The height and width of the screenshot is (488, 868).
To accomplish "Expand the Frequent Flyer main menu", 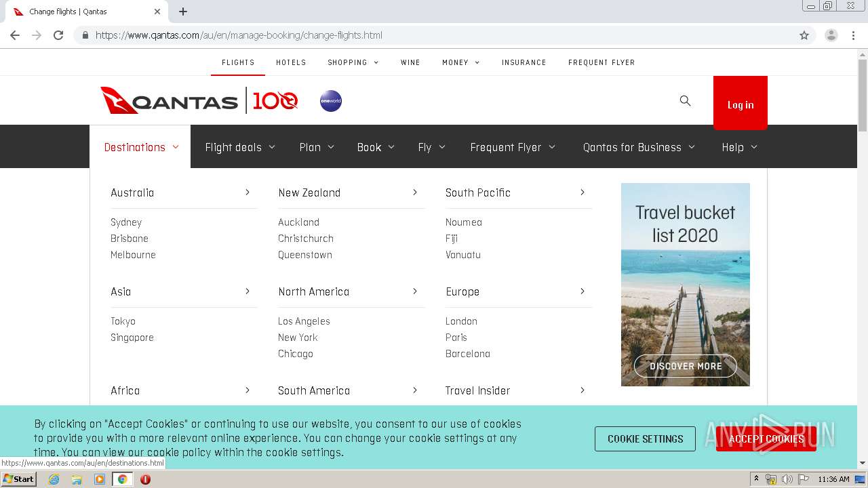I will click(x=513, y=147).
